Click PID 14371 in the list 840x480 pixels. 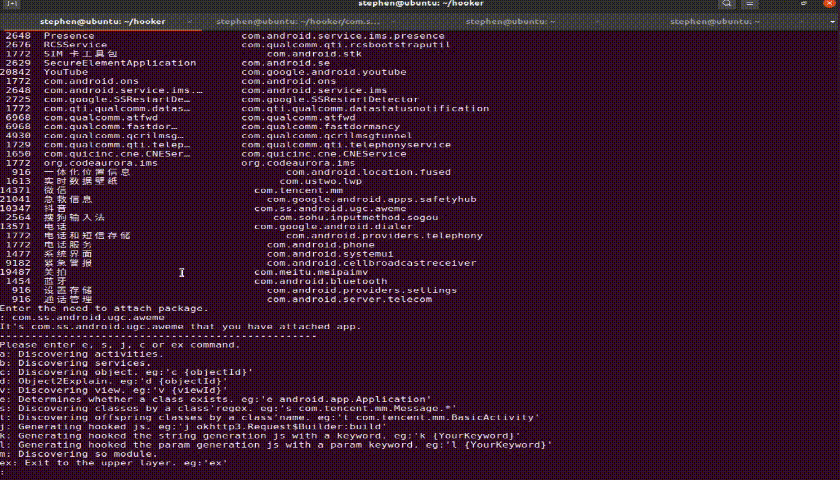coord(16,190)
